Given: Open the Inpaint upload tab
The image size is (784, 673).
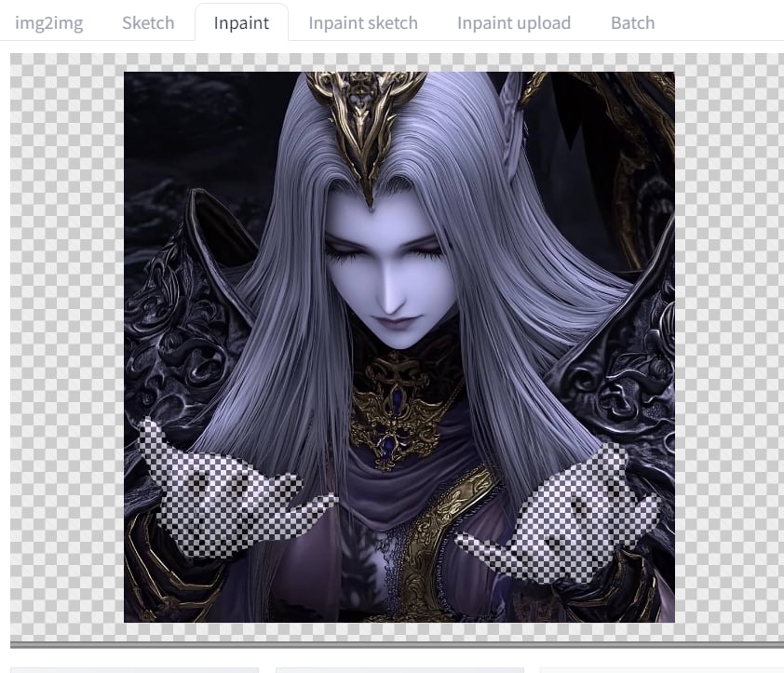Looking at the screenshot, I should tap(513, 23).
